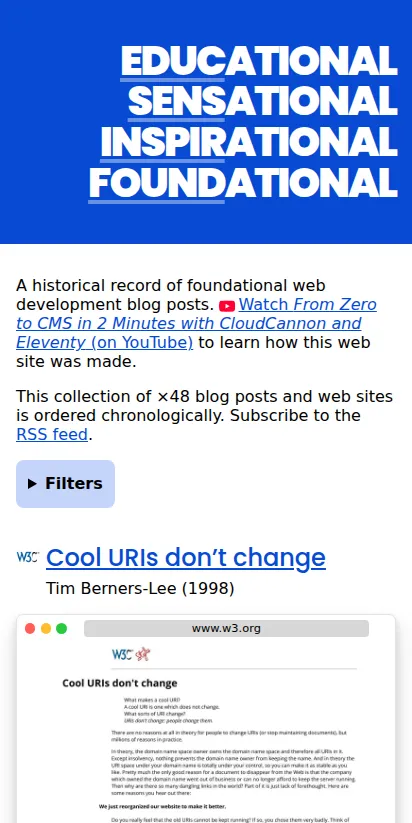Open the Watch From Zero to CMS video link

pyautogui.click(x=196, y=323)
